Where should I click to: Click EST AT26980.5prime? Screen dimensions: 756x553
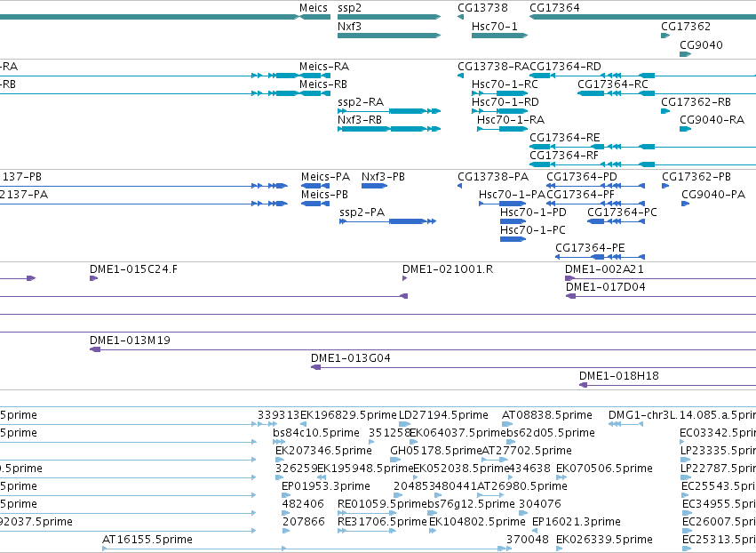point(522,486)
